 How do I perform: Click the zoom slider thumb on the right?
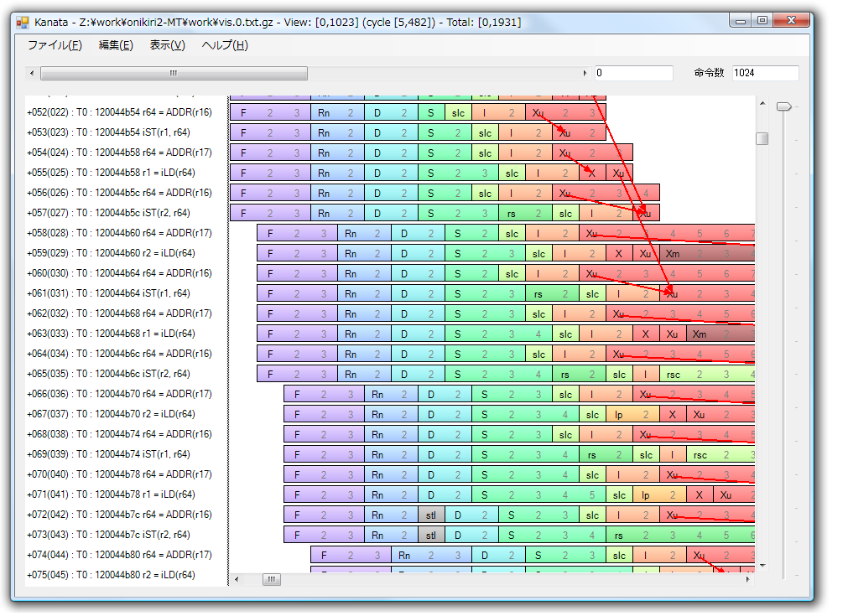(783, 106)
